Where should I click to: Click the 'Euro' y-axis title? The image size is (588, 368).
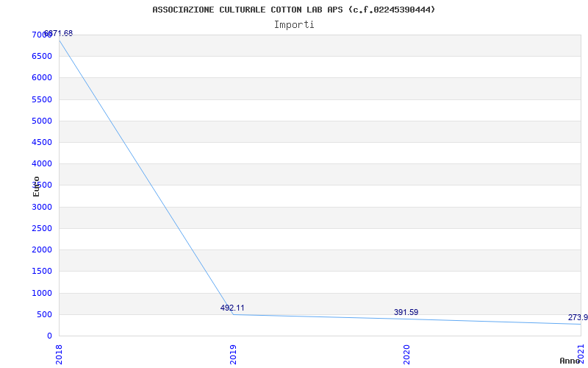(x=36, y=186)
